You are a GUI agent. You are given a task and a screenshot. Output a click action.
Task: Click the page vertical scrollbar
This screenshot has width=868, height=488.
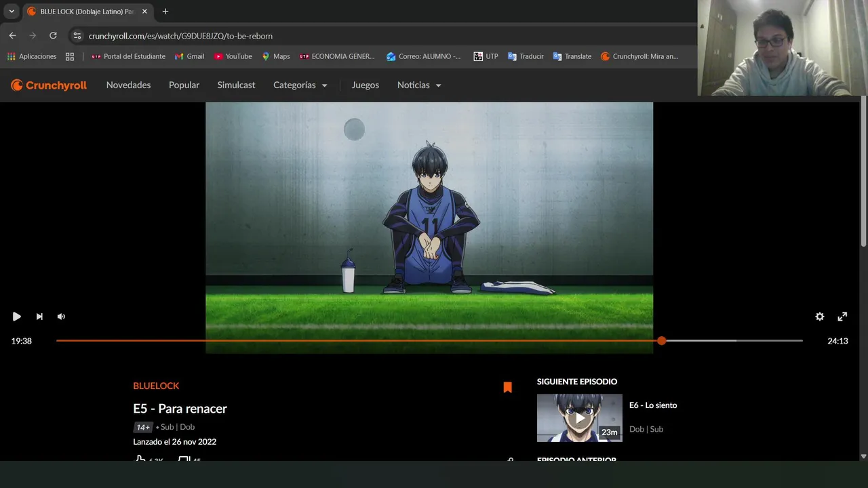pyautogui.click(x=863, y=171)
